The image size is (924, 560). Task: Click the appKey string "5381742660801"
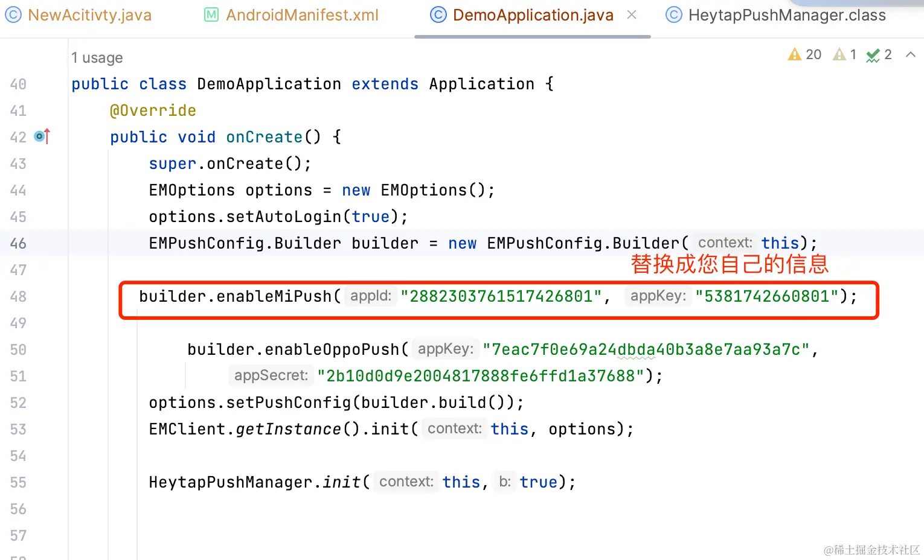tap(767, 296)
